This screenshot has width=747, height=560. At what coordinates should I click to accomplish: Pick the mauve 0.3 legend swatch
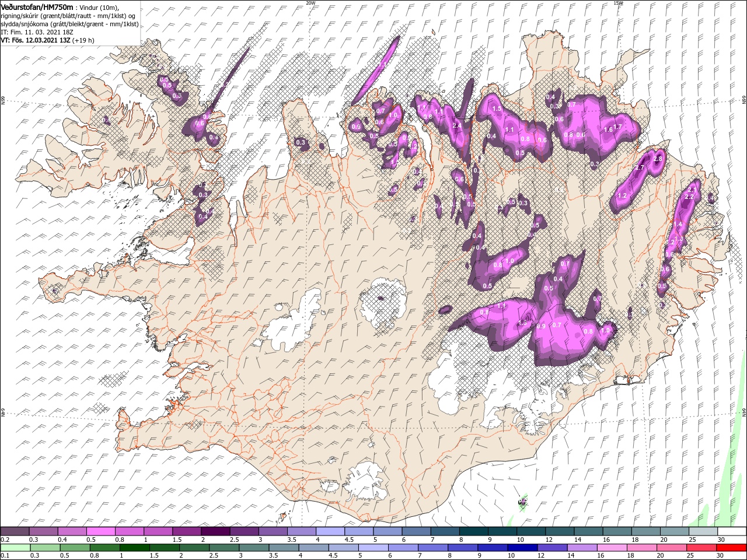pos(44,531)
